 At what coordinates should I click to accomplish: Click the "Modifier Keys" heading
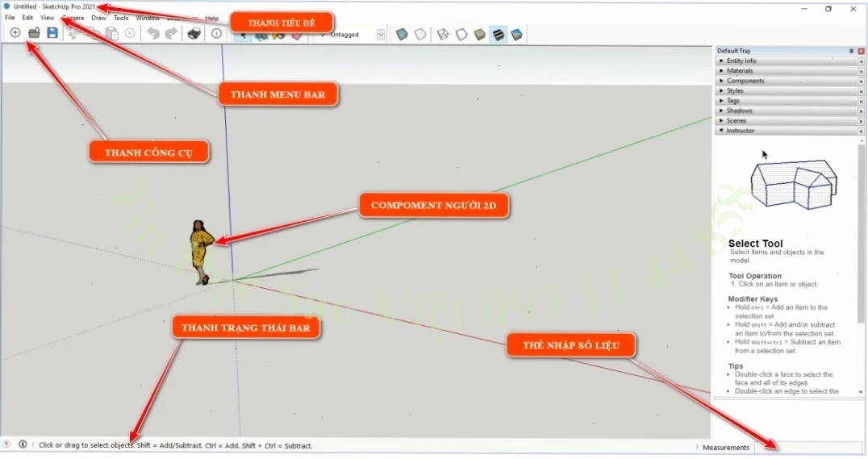(x=753, y=299)
